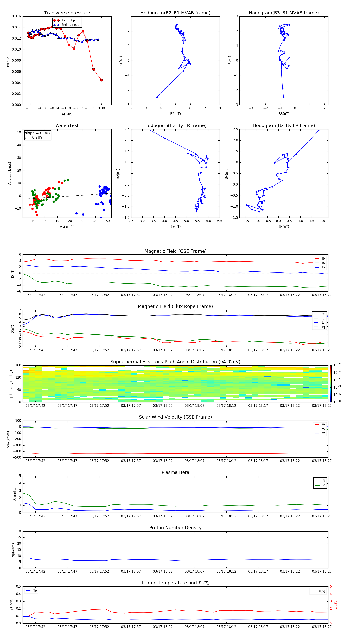The image size is (351, 644).
Task: Click the 'pitch angle (deg)' axis label
Action: (11, 384)
